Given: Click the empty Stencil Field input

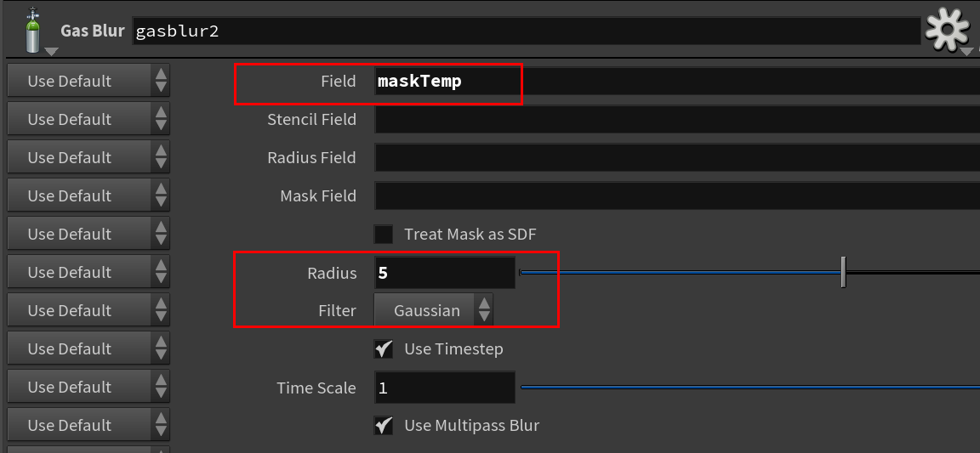Looking at the screenshot, I should 677,119.
